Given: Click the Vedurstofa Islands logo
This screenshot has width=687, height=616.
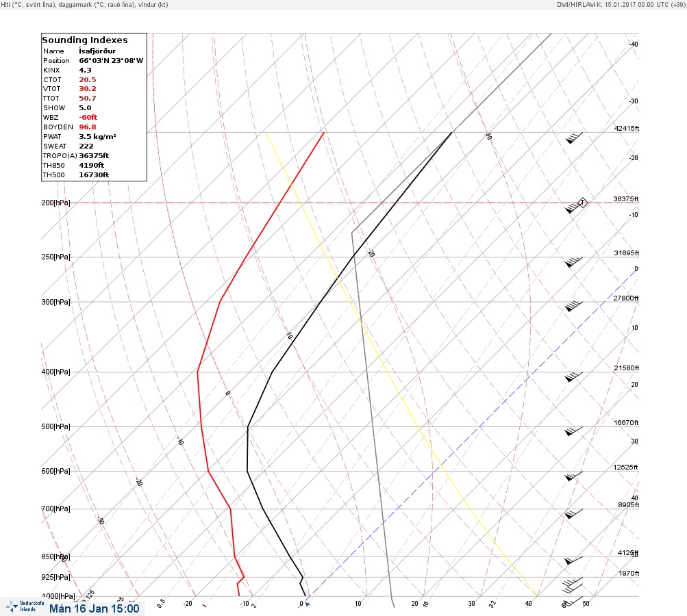Looking at the screenshot, I should point(25,606).
